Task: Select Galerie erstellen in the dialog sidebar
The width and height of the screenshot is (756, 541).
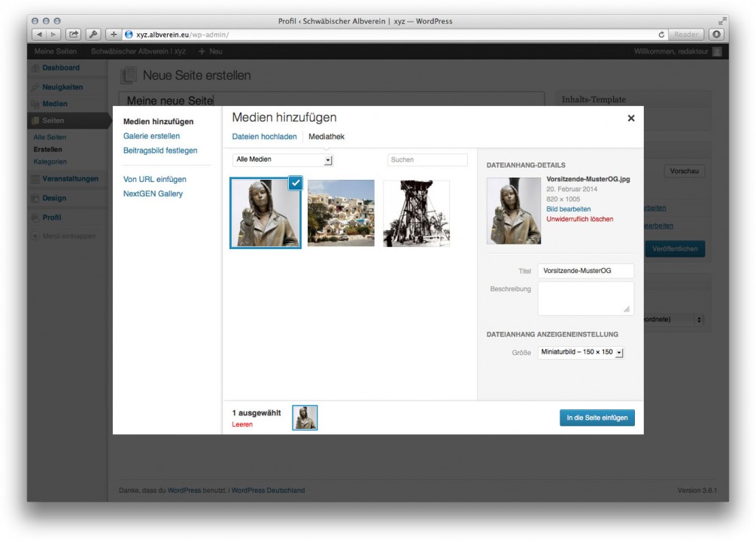Action: click(151, 136)
